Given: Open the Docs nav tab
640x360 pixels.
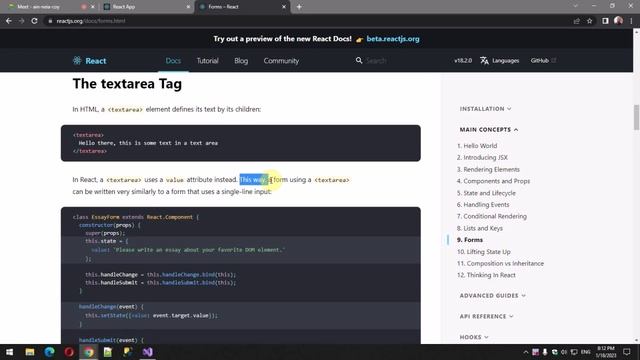Looking at the screenshot, I should point(173,60).
